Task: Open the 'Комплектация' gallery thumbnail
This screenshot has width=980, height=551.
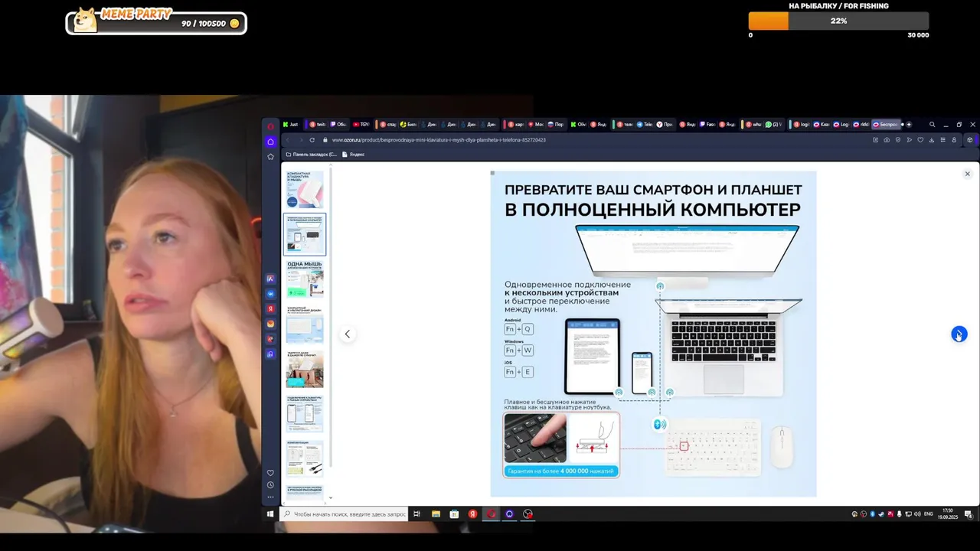Action: click(x=305, y=459)
